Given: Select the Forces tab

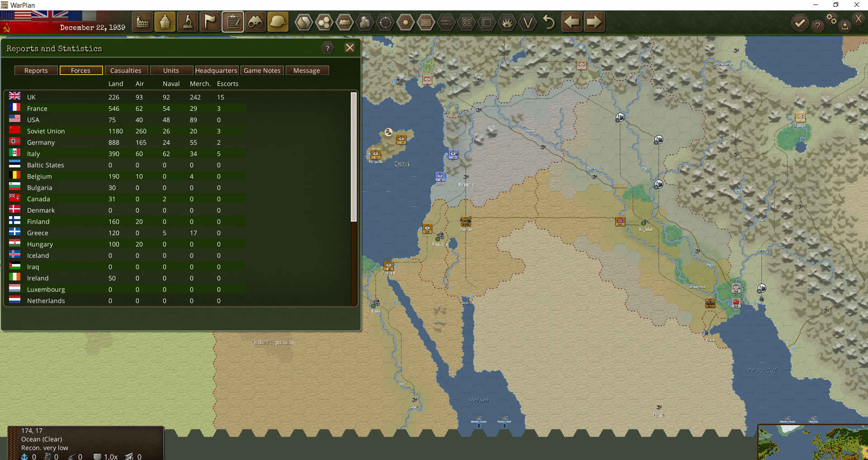Looking at the screenshot, I should 81,71.
